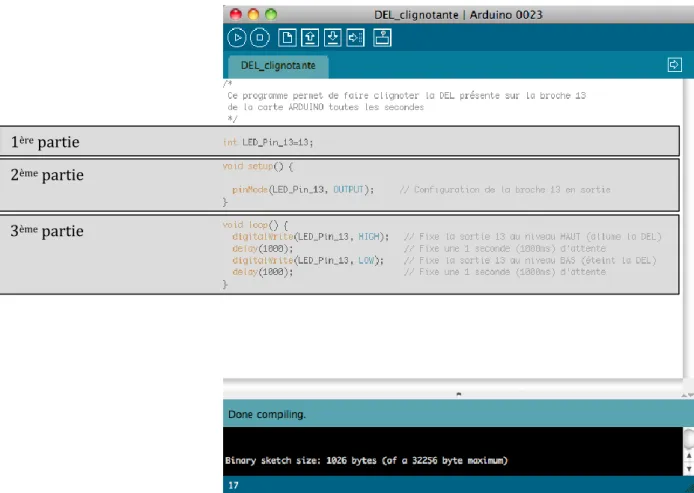Viewport: 694px width, 493px height.
Task: Open the tab menu arrow button
Action: pyautogui.click(x=675, y=65)
